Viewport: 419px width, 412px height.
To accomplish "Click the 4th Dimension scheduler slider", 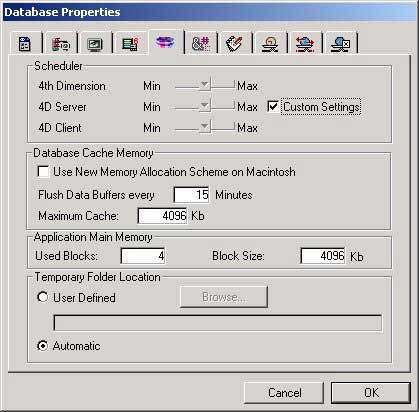I will pos(205,86).
